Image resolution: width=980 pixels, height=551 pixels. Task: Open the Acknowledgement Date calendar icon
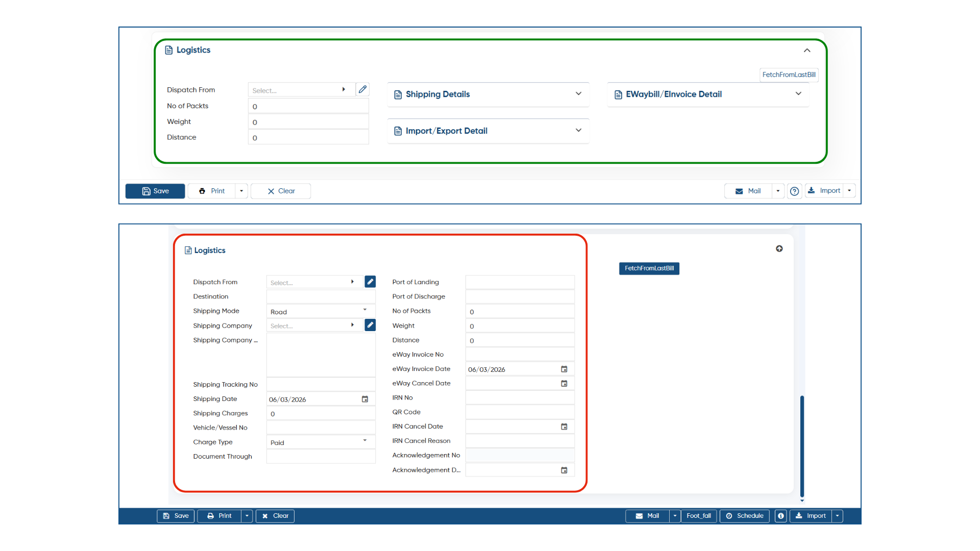(x=564, y=470)
